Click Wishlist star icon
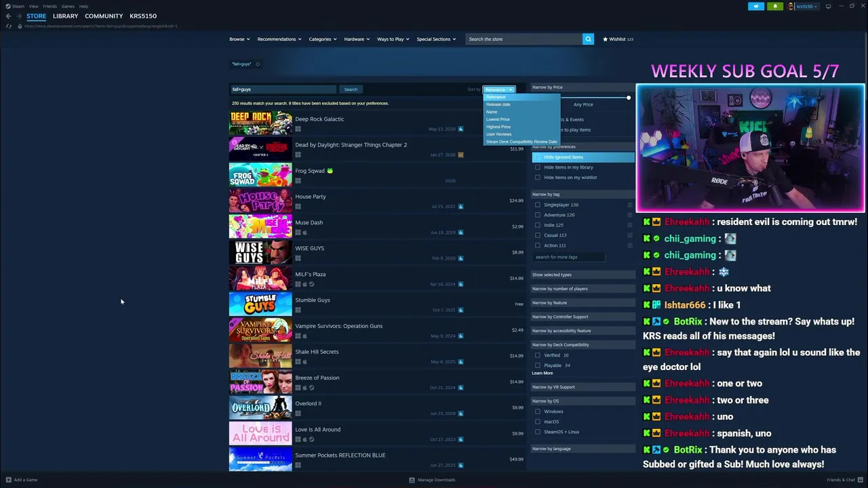The image size is (868, 488). point(606,39)
